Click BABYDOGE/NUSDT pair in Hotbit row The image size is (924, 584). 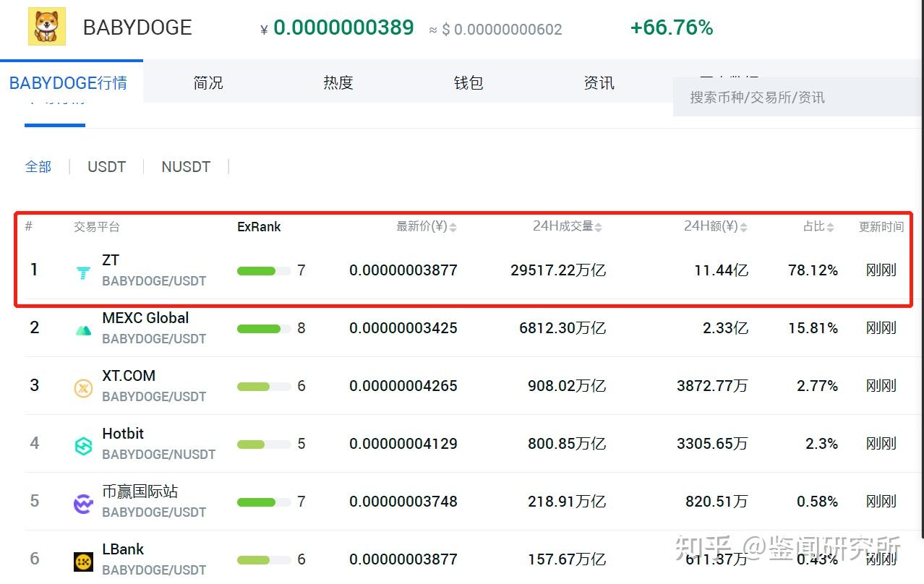(x=159, y=455)
